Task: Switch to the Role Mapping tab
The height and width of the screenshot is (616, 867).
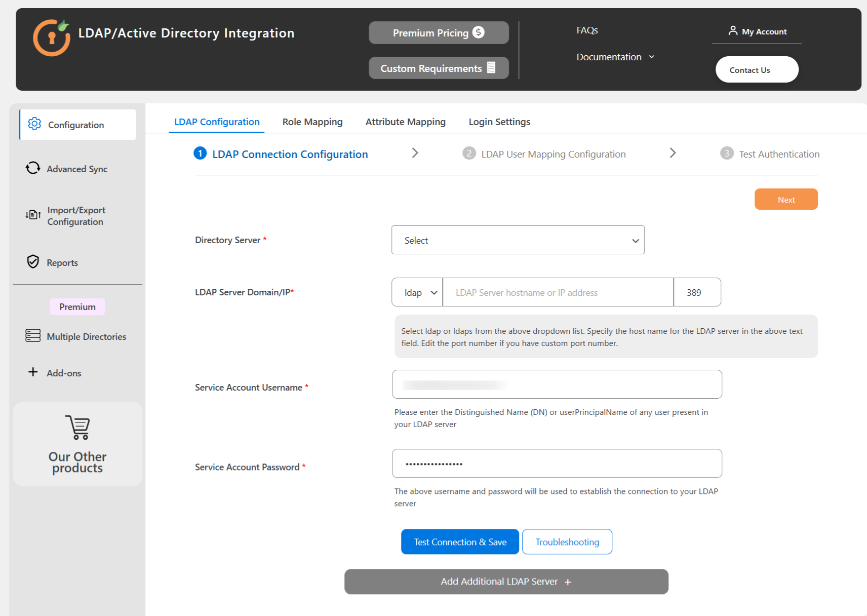Action: 312,122
